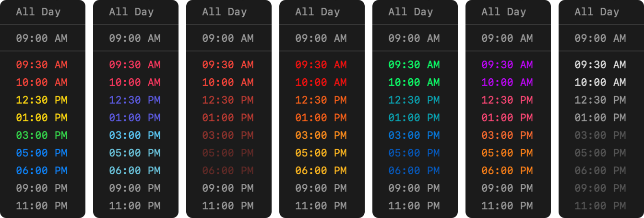Image resolution: width=644 pixels, height=218 pixels.
Task: Select the yellow 12:30 PM time entry
Action: click(42, 100)
